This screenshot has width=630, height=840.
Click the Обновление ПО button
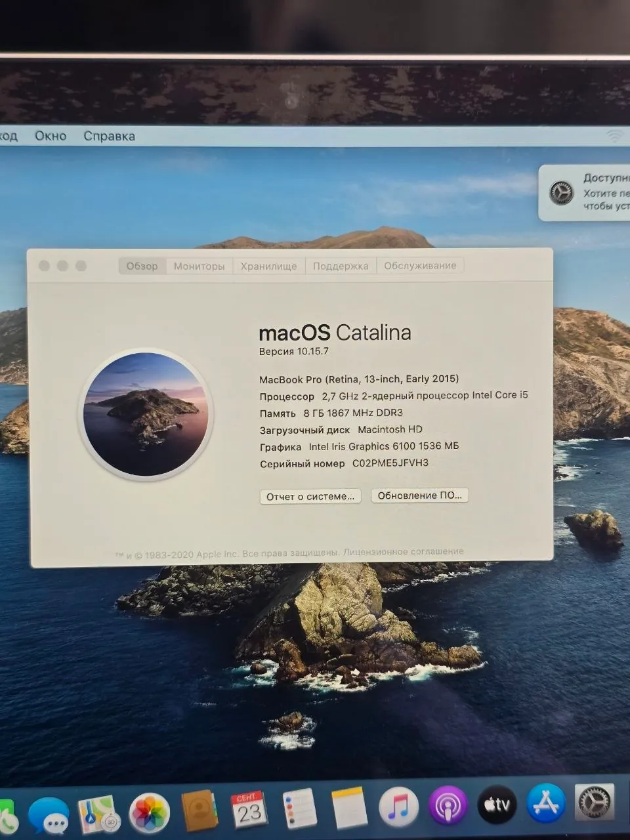click(420, 495)
